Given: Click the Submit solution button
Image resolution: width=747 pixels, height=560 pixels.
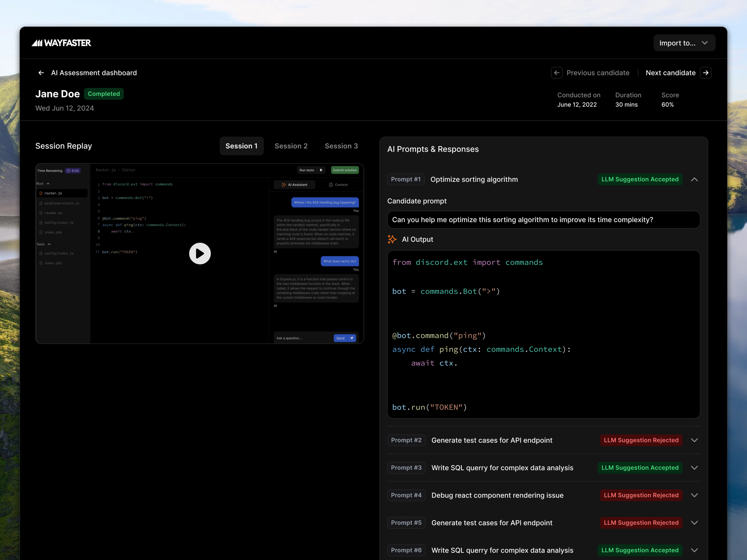Looking at the screenshot, I should [345, 170].
